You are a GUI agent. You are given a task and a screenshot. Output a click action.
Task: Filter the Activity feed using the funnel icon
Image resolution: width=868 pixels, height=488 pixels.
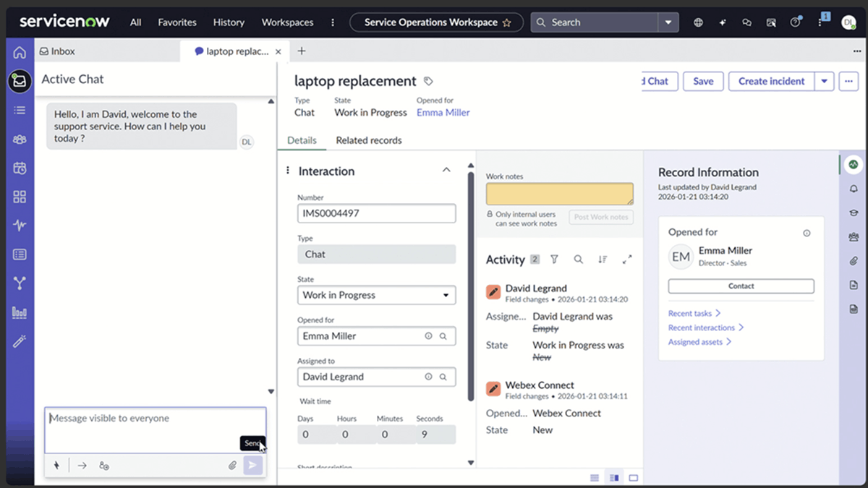click(554, 260)
